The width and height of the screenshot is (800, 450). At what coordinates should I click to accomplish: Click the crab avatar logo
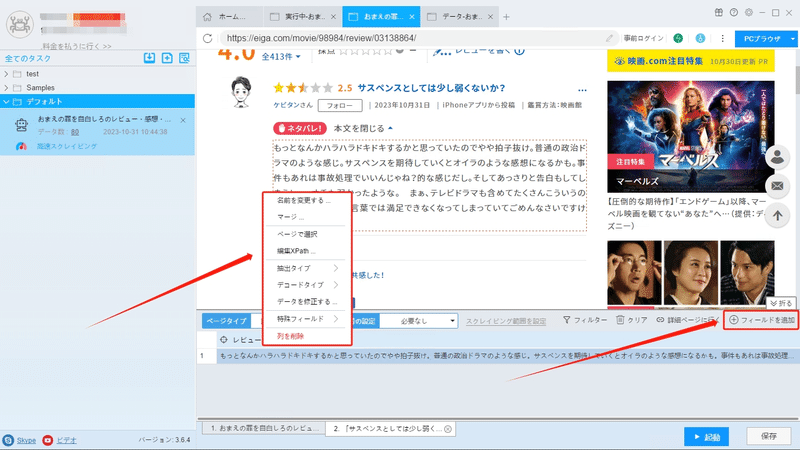20,24
